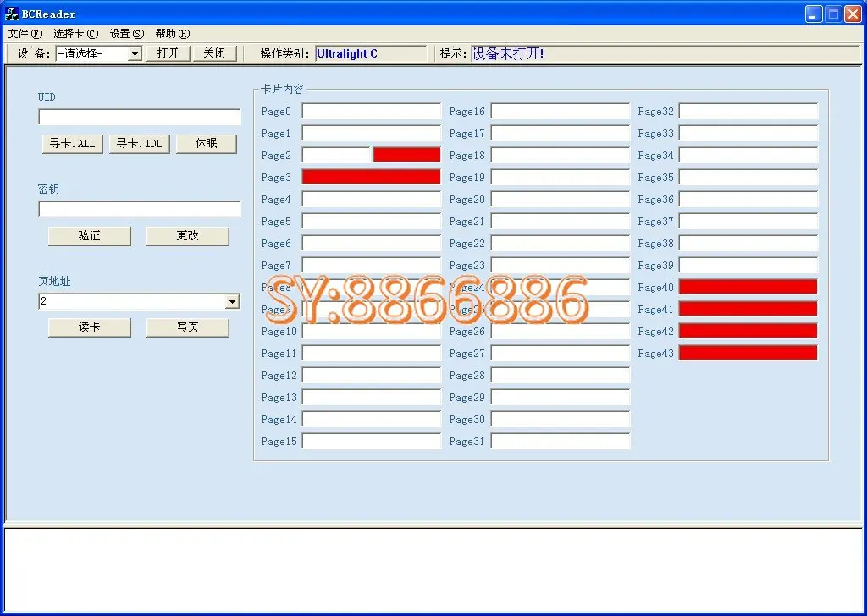This screenshot has height=616, width=867.
Task: Click the 休眠 button
Action: click(207, 144)
